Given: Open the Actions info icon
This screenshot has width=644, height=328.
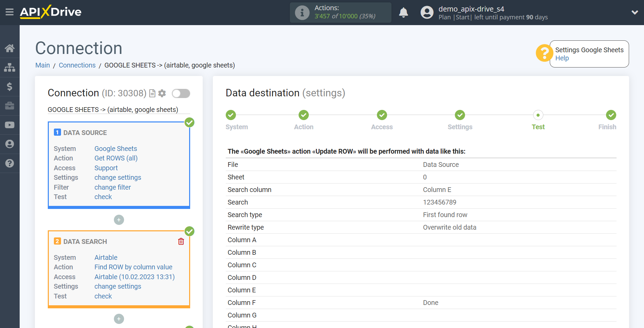Looking at the screenshot, I should [302, 13].
